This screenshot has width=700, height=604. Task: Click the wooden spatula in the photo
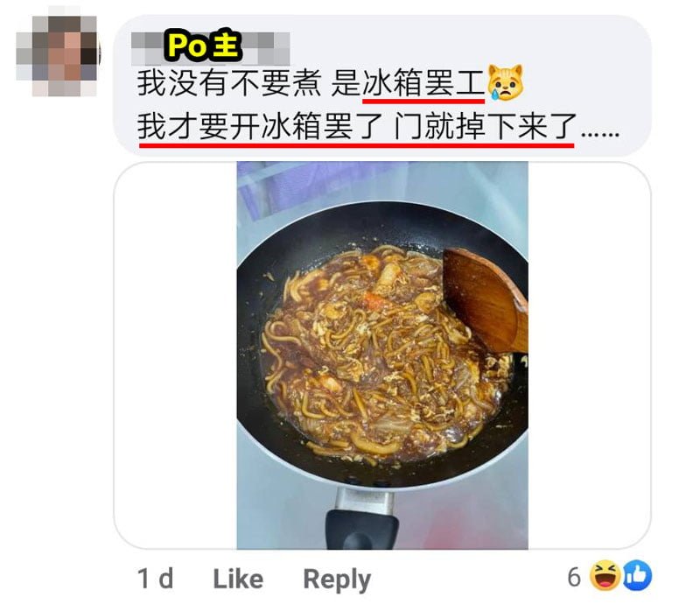486,299
